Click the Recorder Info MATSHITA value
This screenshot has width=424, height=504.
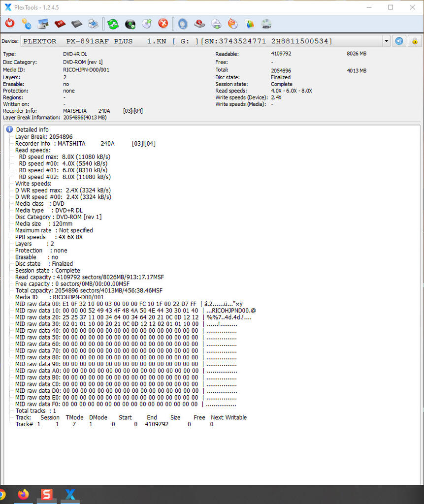(x=103, y=111)
